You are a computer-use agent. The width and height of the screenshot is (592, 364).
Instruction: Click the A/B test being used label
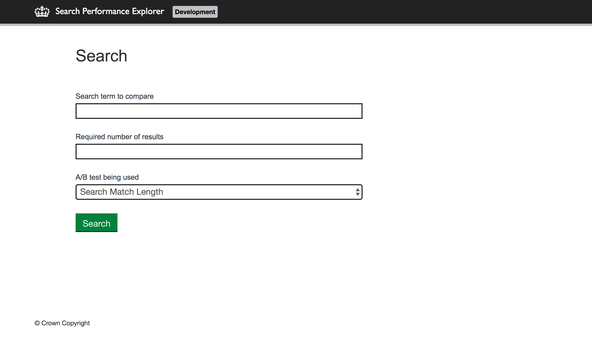tap(107, 177)
